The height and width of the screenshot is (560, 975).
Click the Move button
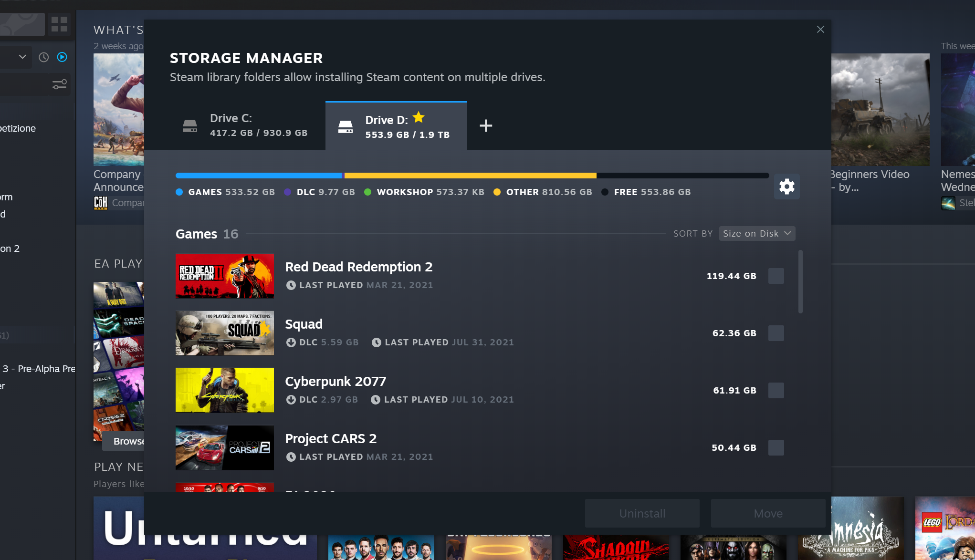768,513
